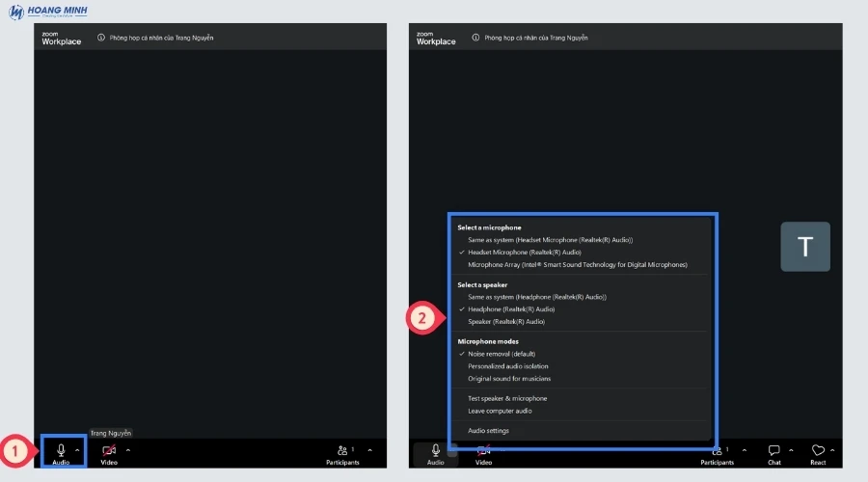The image size is (868, 482).
Task: Click the meeting info icon in right window
Action: pos(475,38)
